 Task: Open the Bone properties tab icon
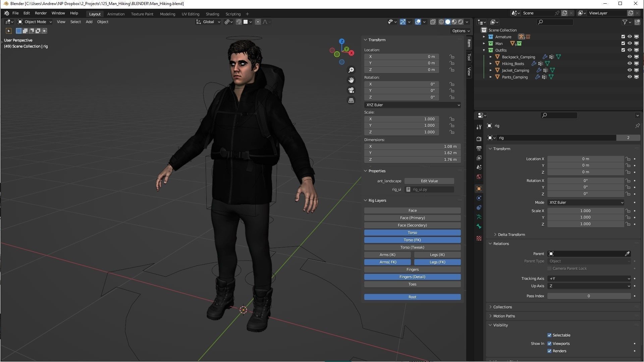tap(479, 226)
